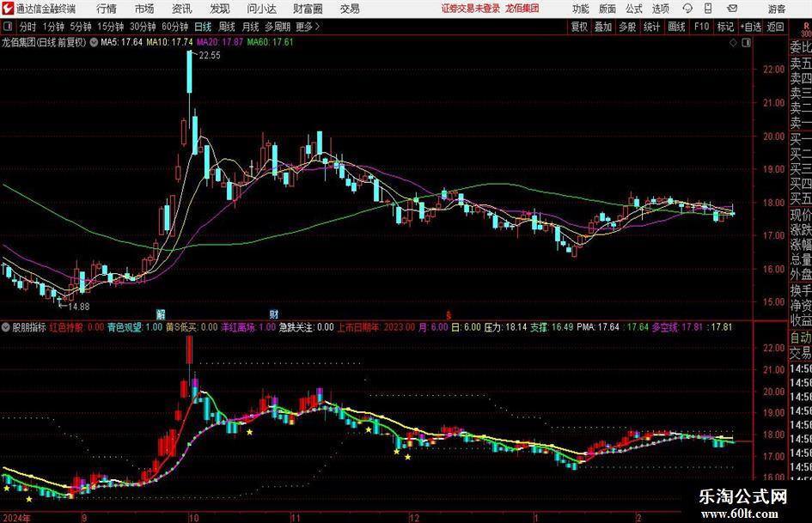Click the 游客 guest account label
Screen dimensions: 812x523
click(776, 9)
